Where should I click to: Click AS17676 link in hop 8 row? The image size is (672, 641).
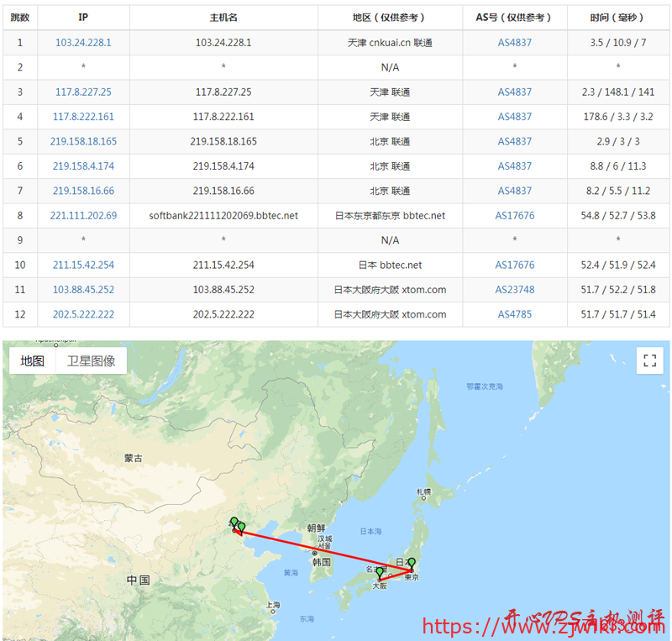pyautogui.click(x=514, y=216)
